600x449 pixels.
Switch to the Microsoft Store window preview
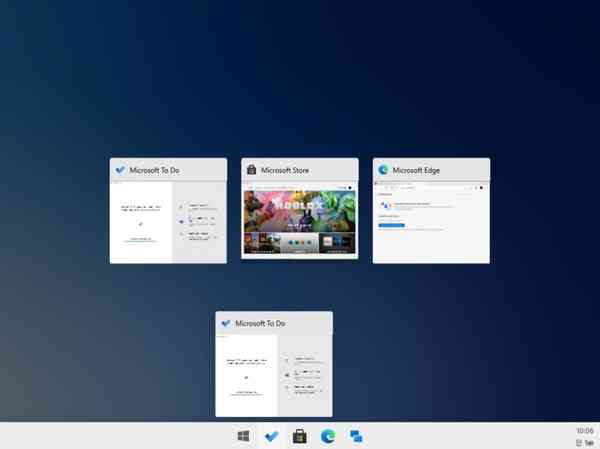point(299,222)
